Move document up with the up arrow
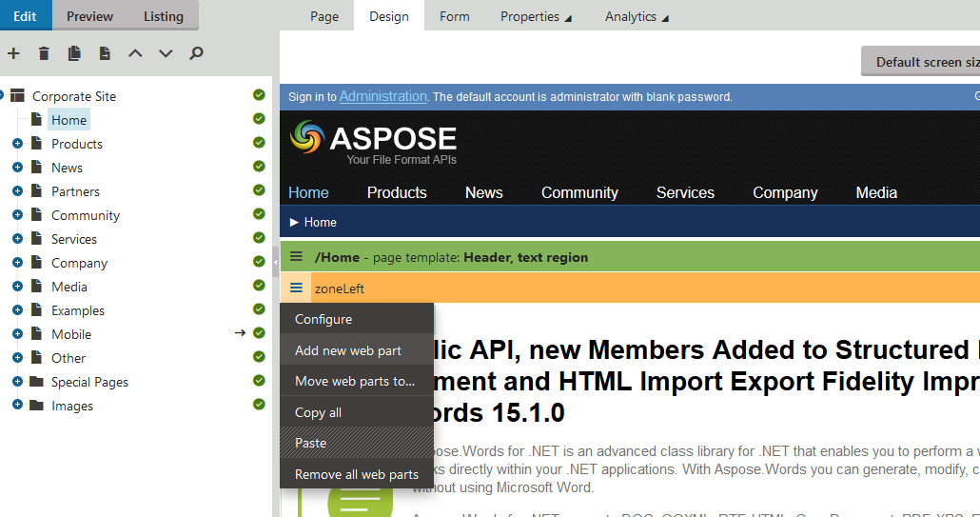The image size is (980, 517). (x=135, y=53)
